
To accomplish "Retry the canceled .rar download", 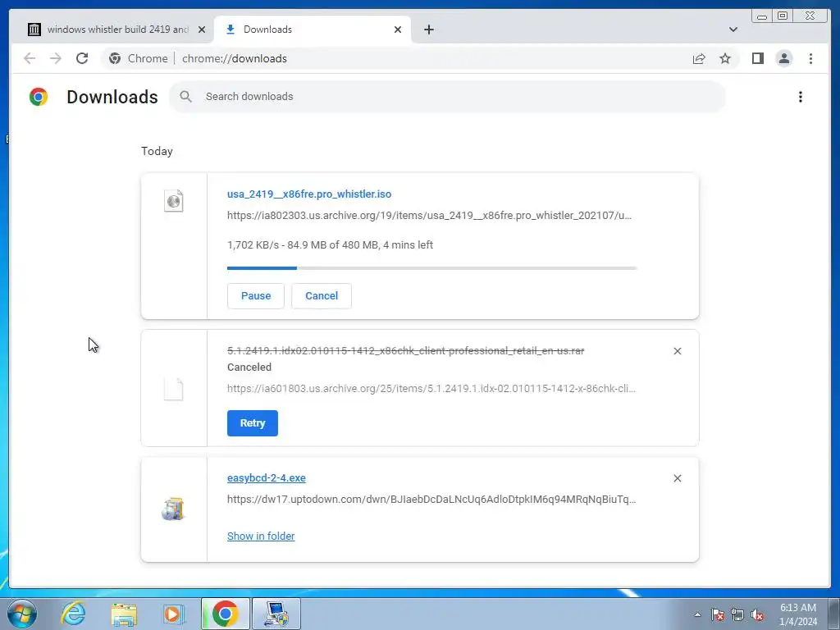I will pos(253,423).
